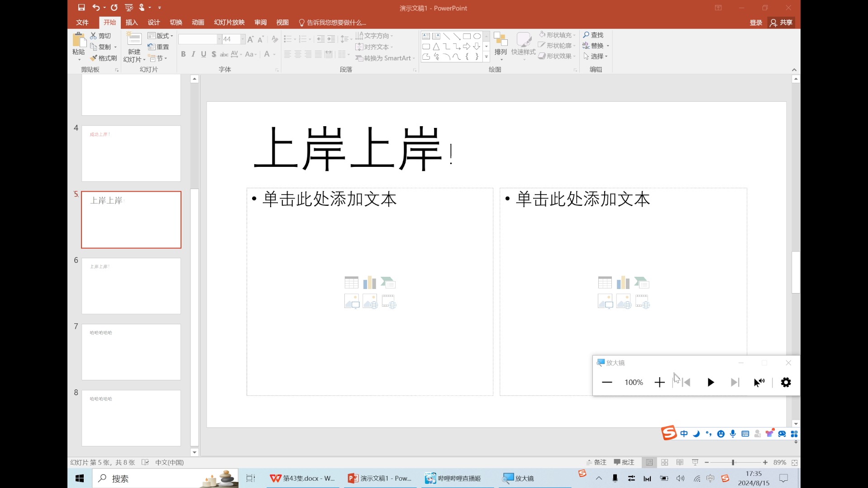Click the 登录 (Sign in) link
This screenshot has width=868, height=488.
click(x=755, y=22)
